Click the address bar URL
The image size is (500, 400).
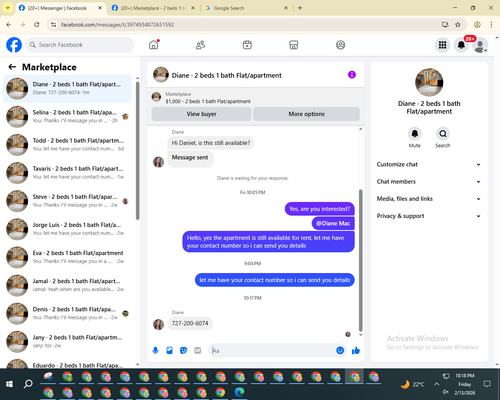[117, 25]
